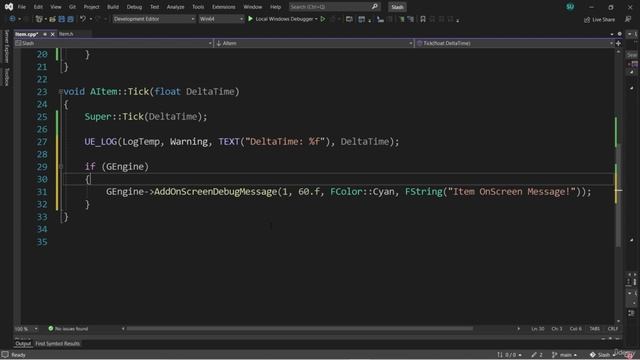Open the Slash project scope dropdown

(x=113, y=43)
